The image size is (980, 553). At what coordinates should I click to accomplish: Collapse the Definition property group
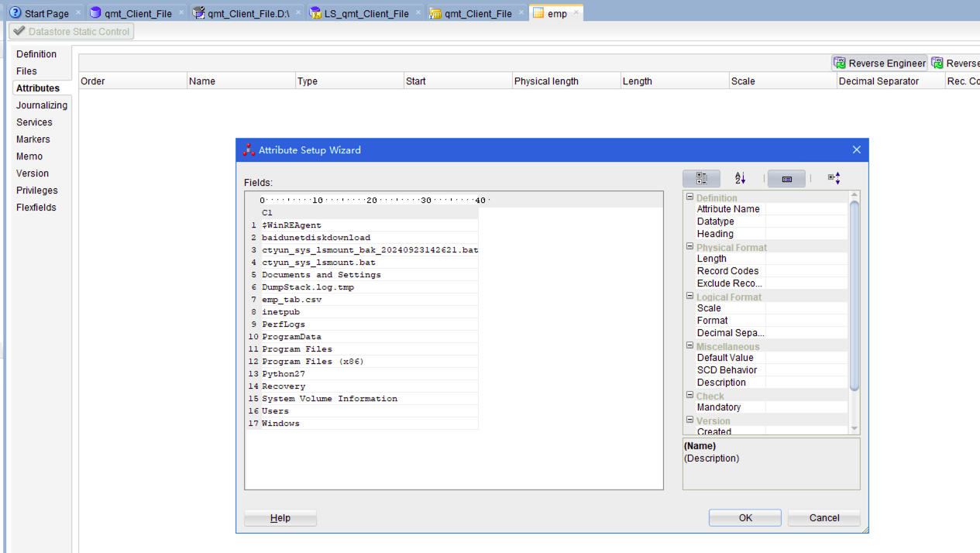coord(689,197)
